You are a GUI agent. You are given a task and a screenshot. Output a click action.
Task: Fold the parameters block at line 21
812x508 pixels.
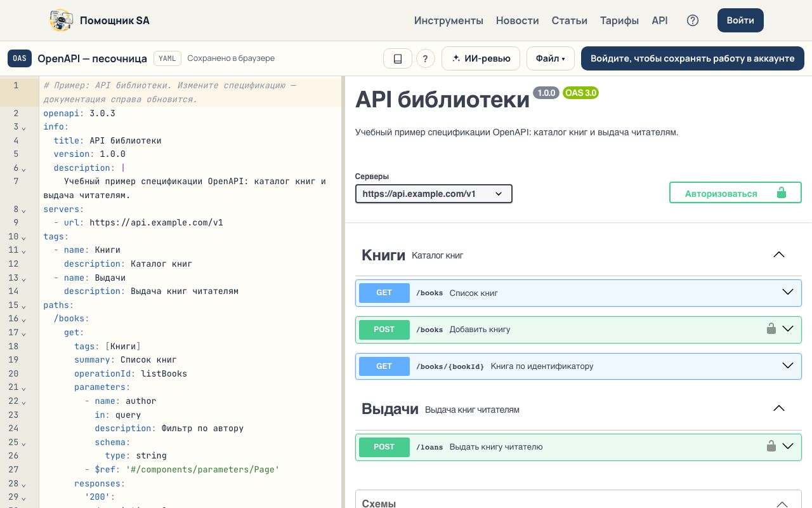pos(23,388)
